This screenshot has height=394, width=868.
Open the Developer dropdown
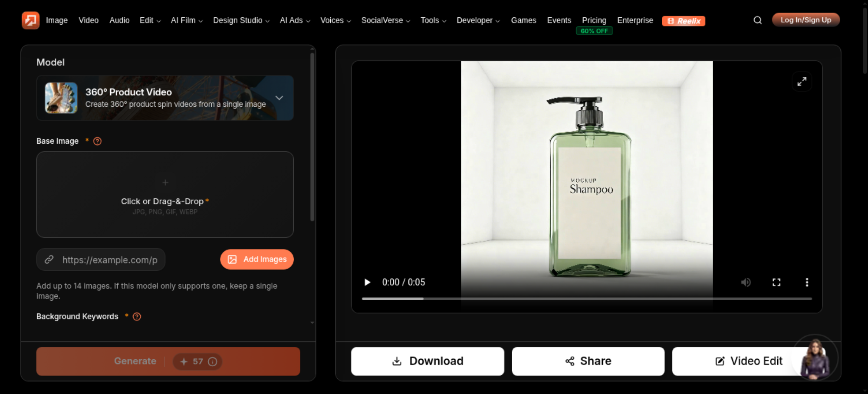[x=478, y=20]
